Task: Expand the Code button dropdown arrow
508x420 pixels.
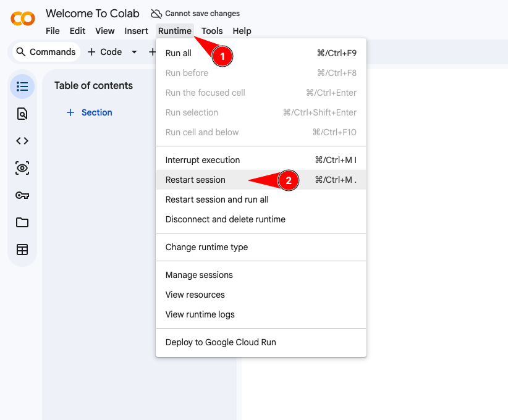Action: click(134, 52)
